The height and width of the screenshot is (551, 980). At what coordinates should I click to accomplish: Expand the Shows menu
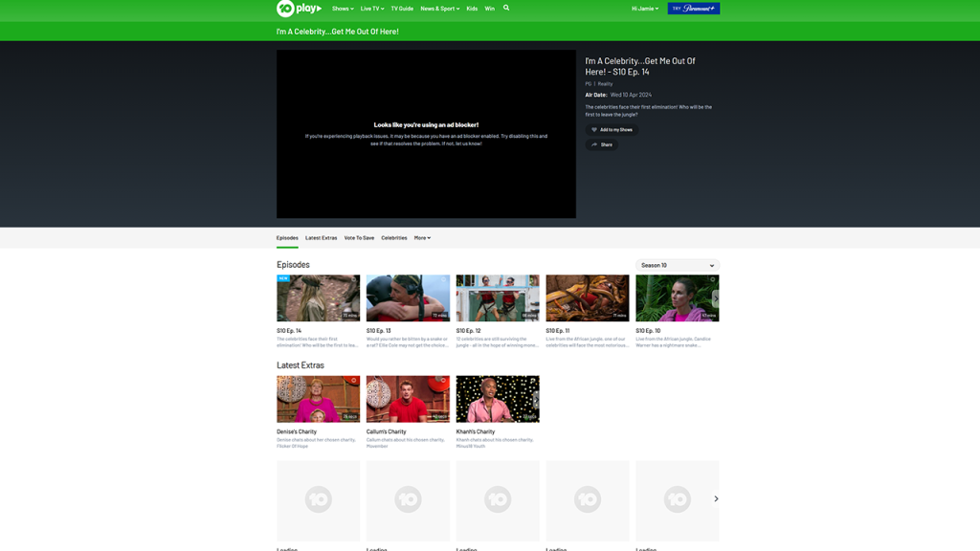[x=343, y=9]
